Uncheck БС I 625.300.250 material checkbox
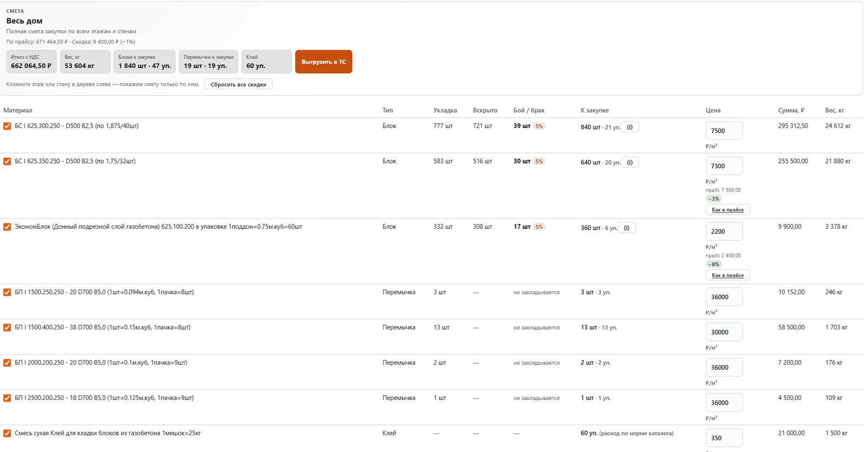 [x=7, y=126]
